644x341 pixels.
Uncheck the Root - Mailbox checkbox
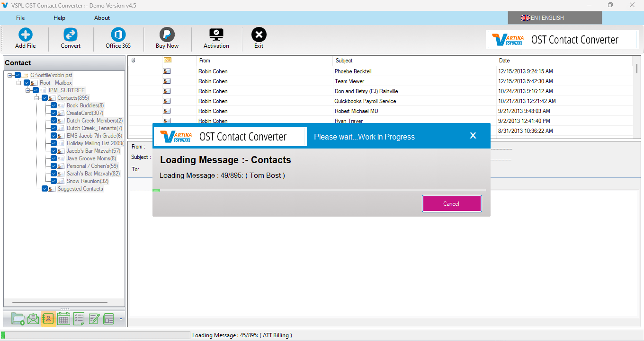pyautogui.click(x=27, y=83)
